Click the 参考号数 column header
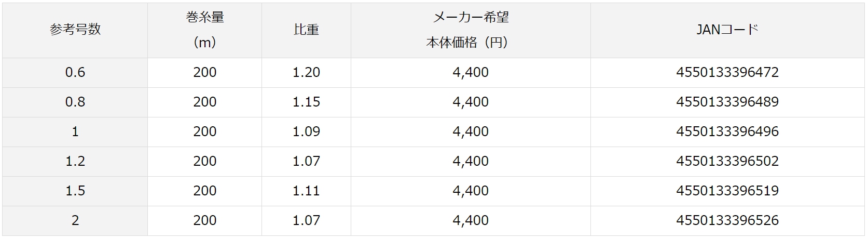Viewport: 868px width, 238px height. (x=75, y=30)
